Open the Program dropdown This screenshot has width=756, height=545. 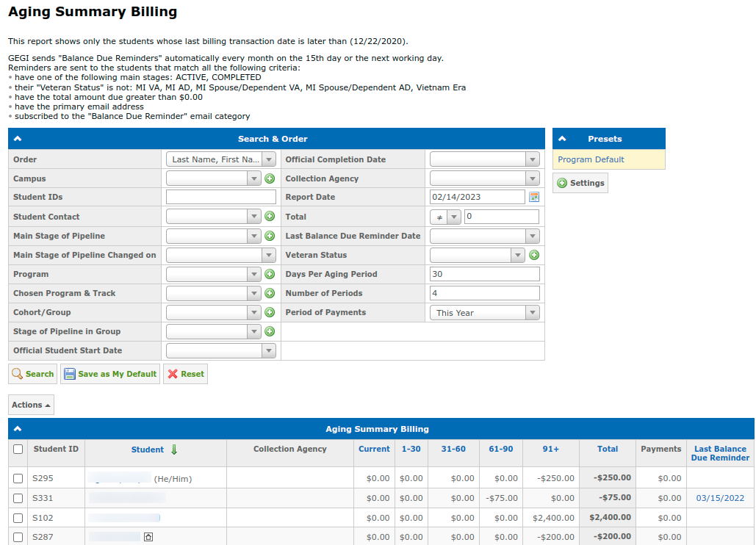pos(214,274)
